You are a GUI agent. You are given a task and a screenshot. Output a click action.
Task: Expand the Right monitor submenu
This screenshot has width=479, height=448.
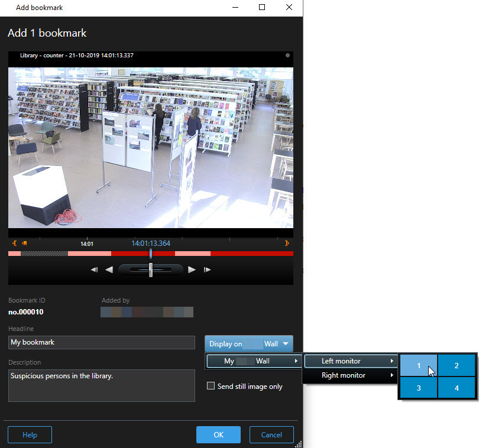coord(349,375)
